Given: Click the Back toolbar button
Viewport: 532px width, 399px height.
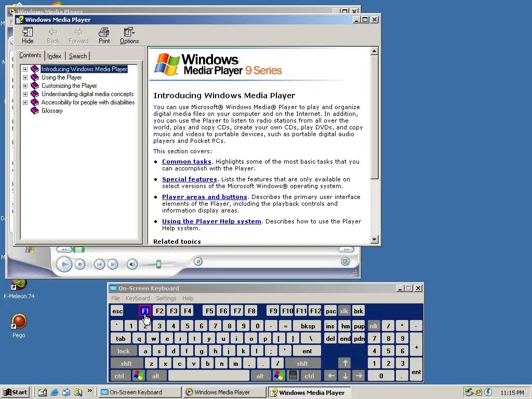Looking at the screenshot, I should (53, 36).
